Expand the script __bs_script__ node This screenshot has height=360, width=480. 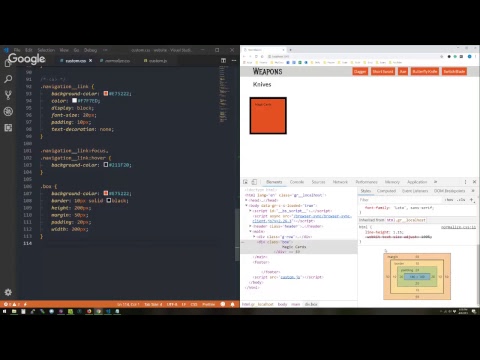(x=250, y=211)
